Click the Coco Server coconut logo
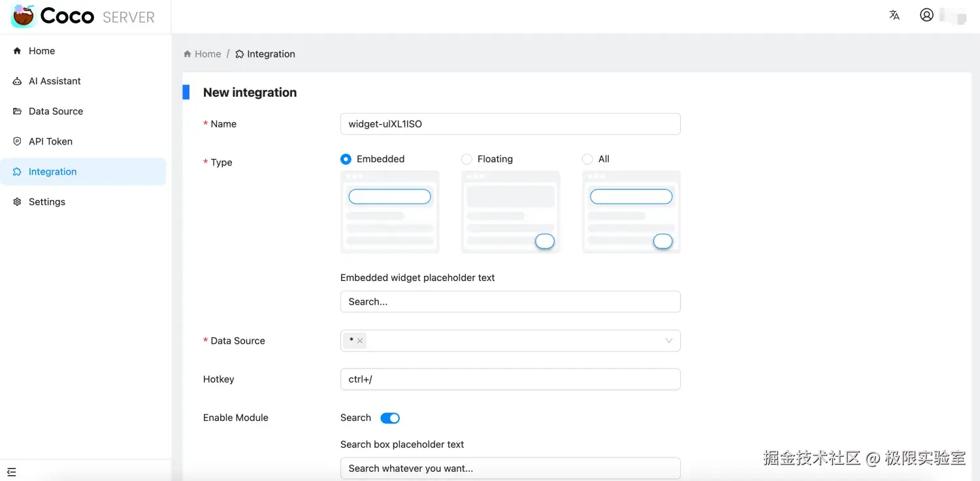The width and height of the screenshot is (980, 481). tap(24, 16)
